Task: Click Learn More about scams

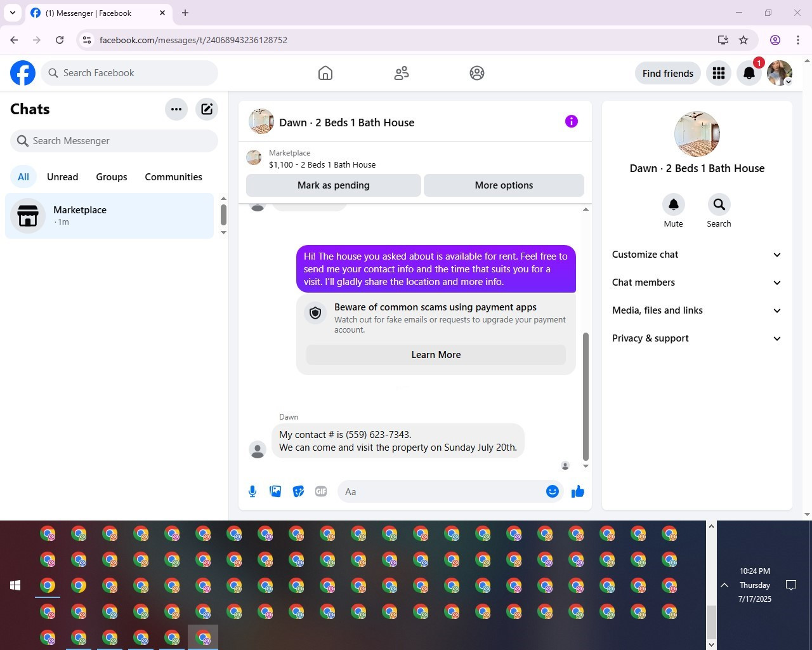Action: pyautogui.click(x=436, y=355)
